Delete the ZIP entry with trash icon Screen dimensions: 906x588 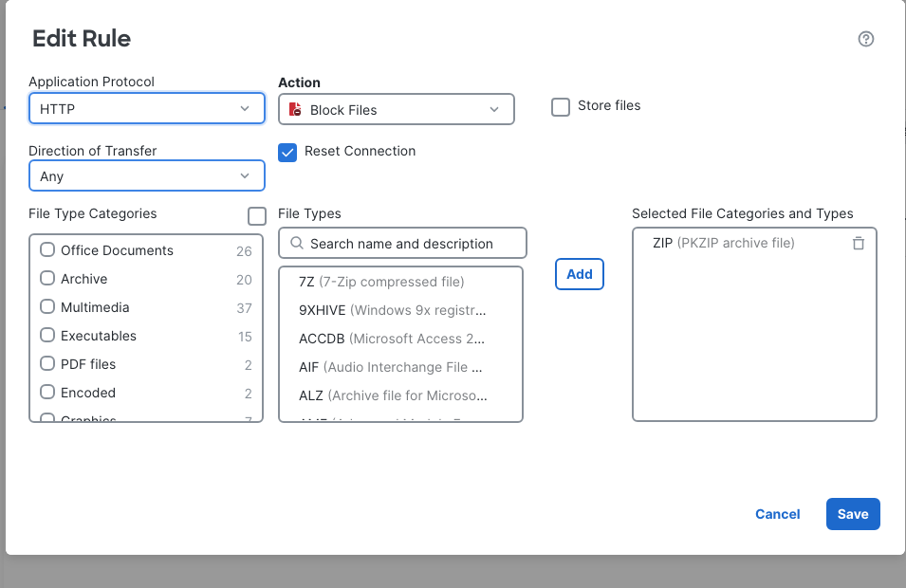click(859, 243)
